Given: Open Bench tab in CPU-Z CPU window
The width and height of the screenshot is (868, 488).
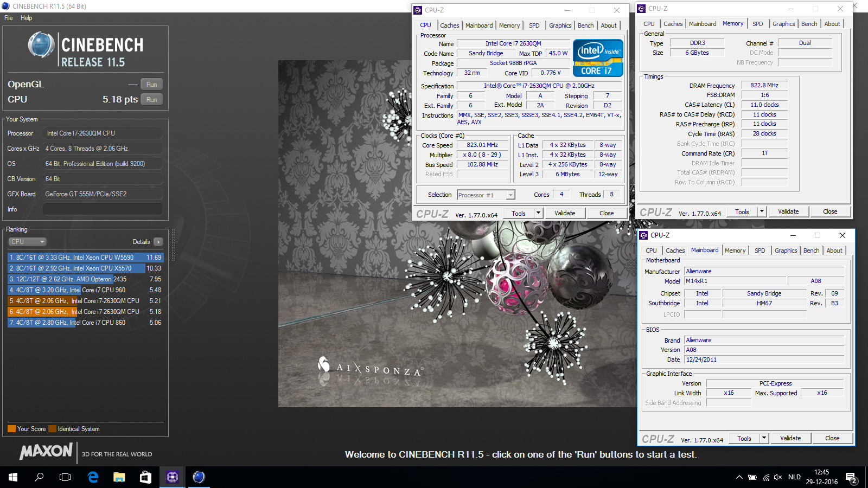Looking at the screenshot, I should (x=585, y=25).
